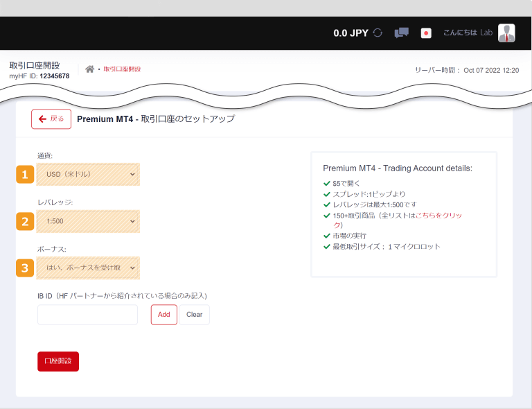Click the 0.0 JPY balance text
The height and width of the screenshot is (409, 532).
coord(351,33)
